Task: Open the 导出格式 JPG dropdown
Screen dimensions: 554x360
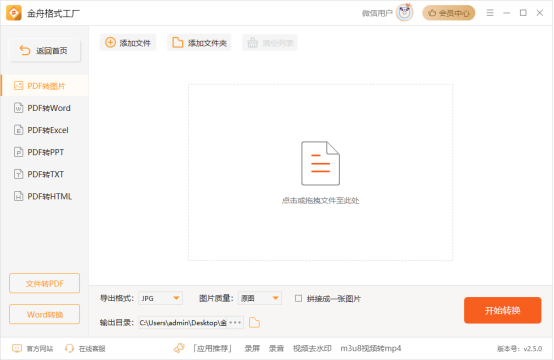Action: (x=160, y=298)
